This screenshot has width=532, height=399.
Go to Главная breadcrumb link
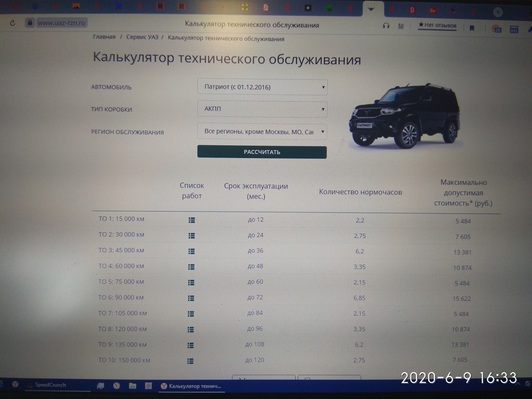click(104, 37)
